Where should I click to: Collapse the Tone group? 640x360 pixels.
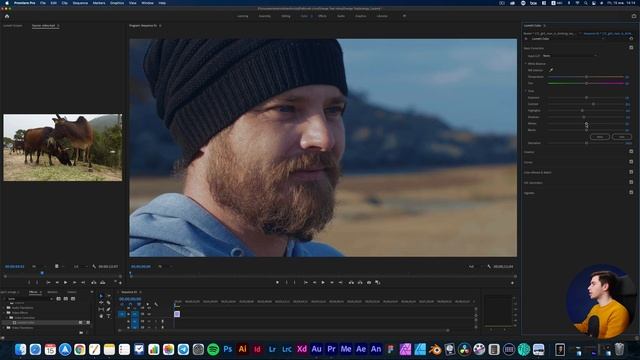[526, 91]
